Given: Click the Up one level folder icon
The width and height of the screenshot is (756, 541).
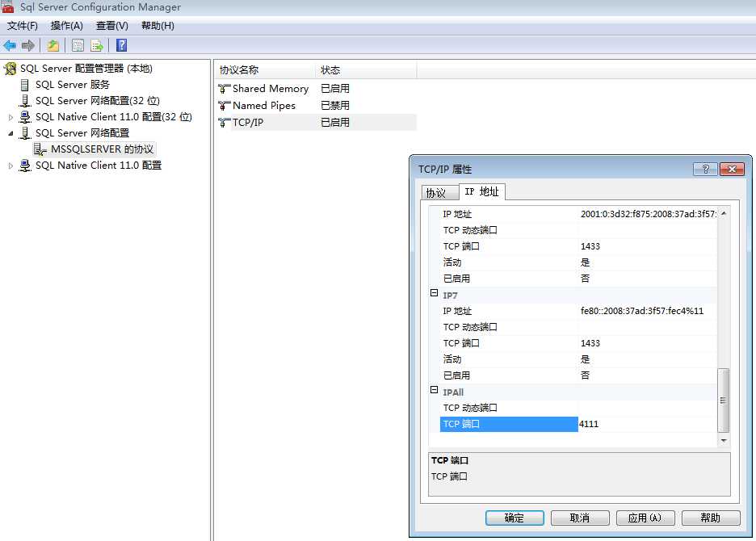Looking at the screenshot, I should pos(53,46).
